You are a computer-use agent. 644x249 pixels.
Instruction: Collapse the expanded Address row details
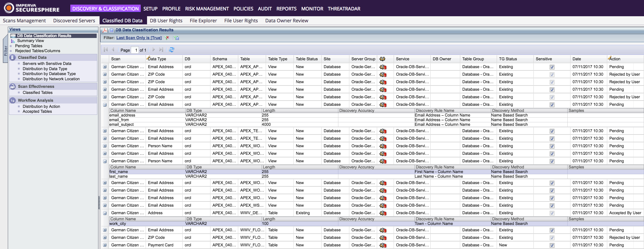[105, 213]
